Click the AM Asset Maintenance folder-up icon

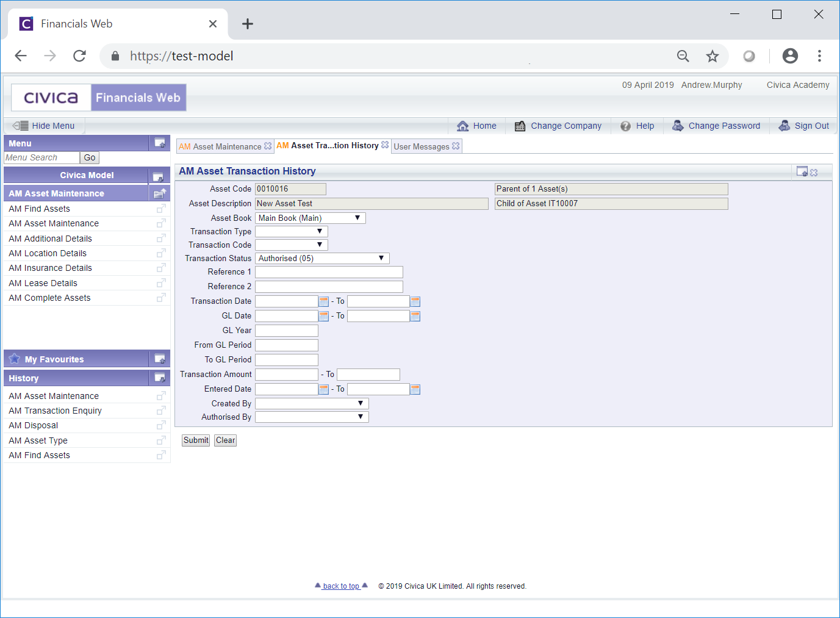click(160, 193)
